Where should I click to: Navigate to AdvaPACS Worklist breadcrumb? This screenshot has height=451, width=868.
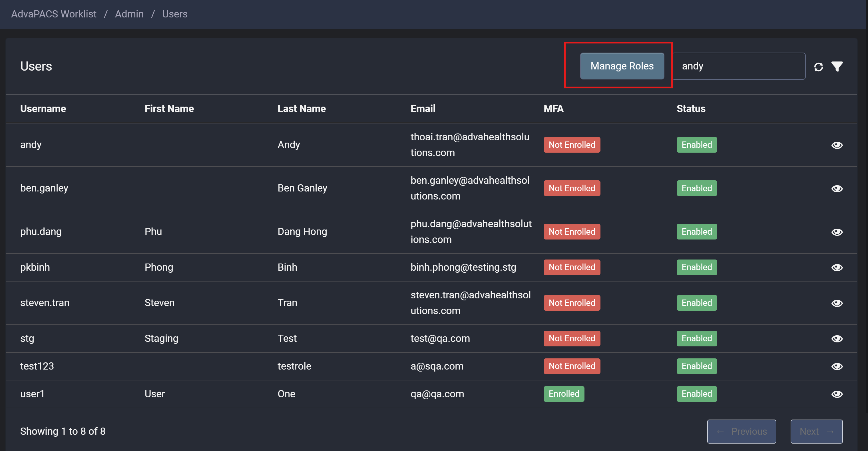(54, 14)
